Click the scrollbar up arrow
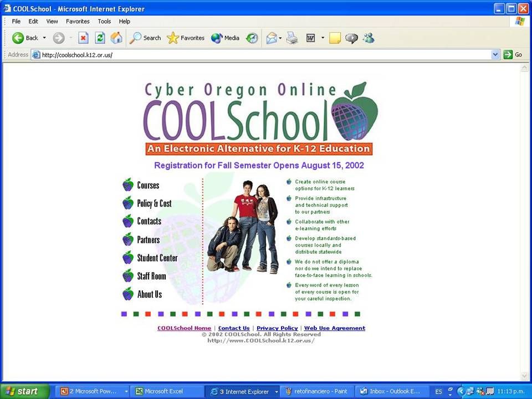The width and height of the screenshot is (532, 399). (524, 68)
